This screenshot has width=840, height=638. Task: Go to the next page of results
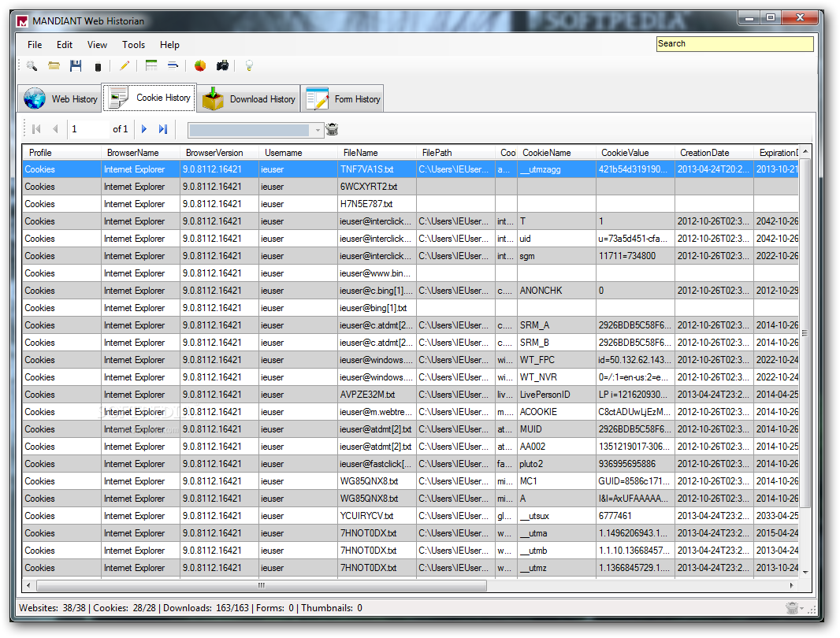click(144, 129)
